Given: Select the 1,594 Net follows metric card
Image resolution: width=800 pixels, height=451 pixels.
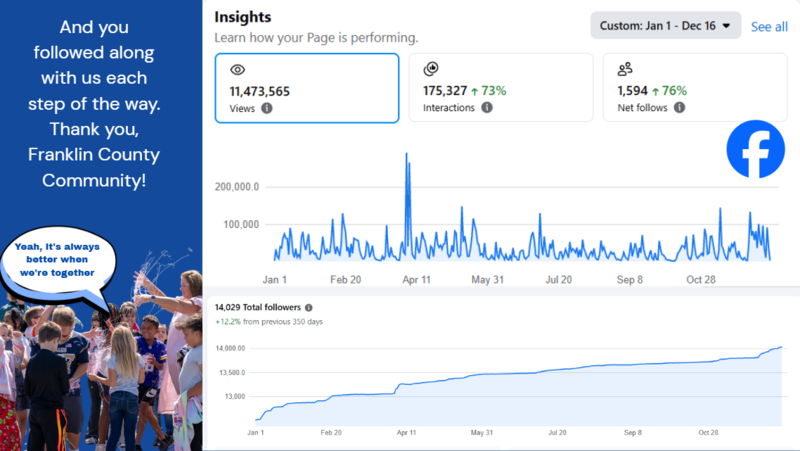Looking at the screenshot, I should pyautogui.click(x=695, y=88).
